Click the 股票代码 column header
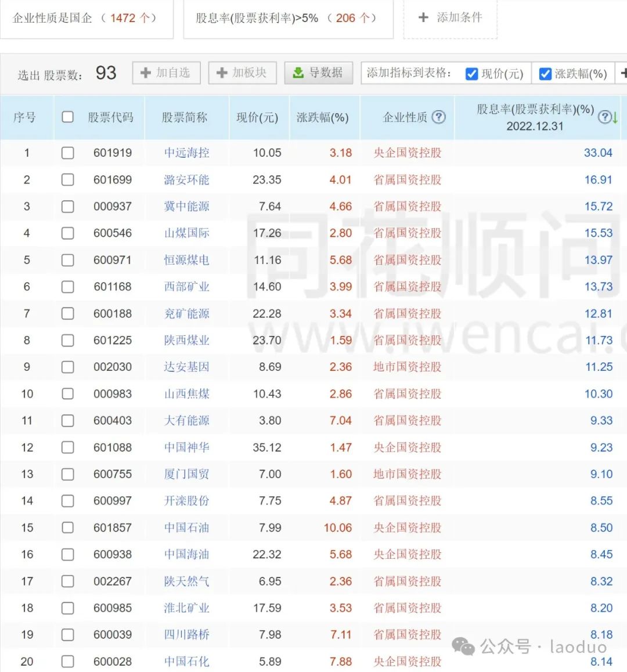 click(110, 118)
